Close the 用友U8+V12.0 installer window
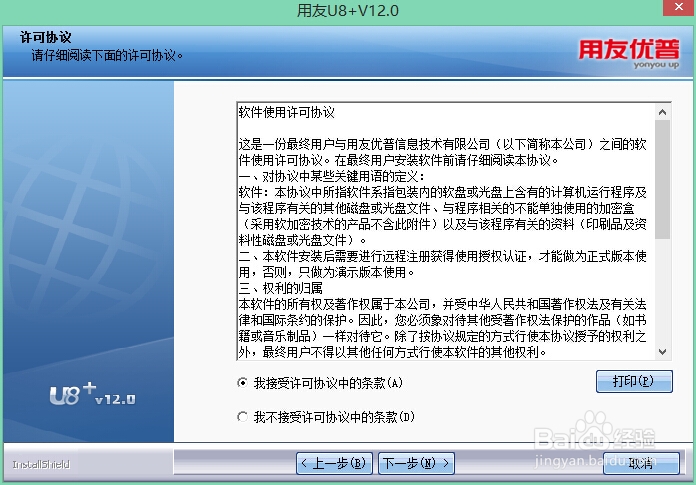Image resolution: width=696 pixels, height=485 pixels. click(x=679, y=8)
